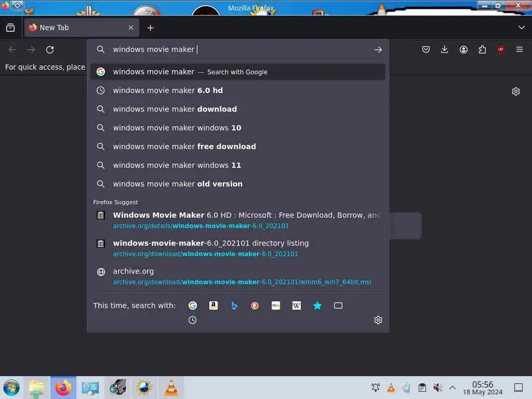Screen dimensions: 532x399
Task: Search this time with DuckDuckGo icon
Action: 255,305
